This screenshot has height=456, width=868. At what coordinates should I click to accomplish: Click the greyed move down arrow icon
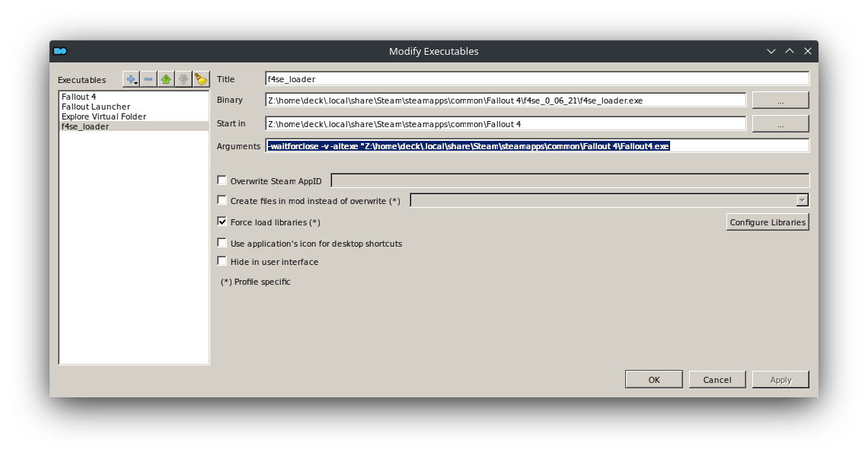coord(183,80)
